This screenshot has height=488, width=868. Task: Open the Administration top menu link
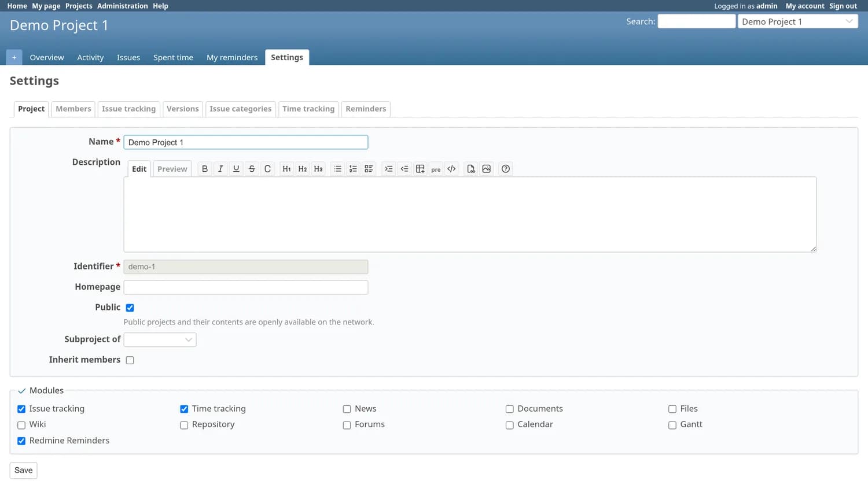tap(123, 6)
